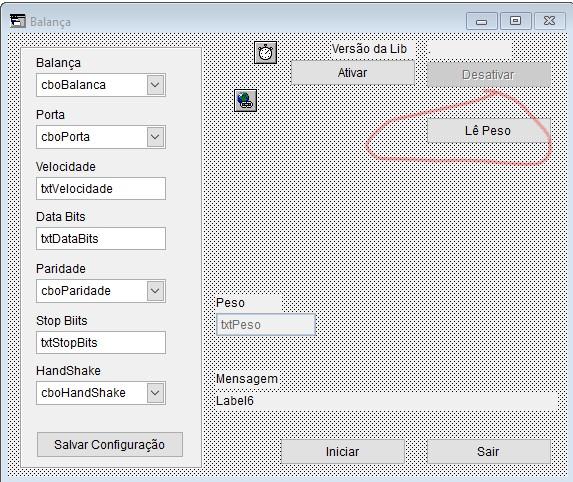Focus the txtVelocidade text field
Screen dimensions: 573x482
(101, 189)
